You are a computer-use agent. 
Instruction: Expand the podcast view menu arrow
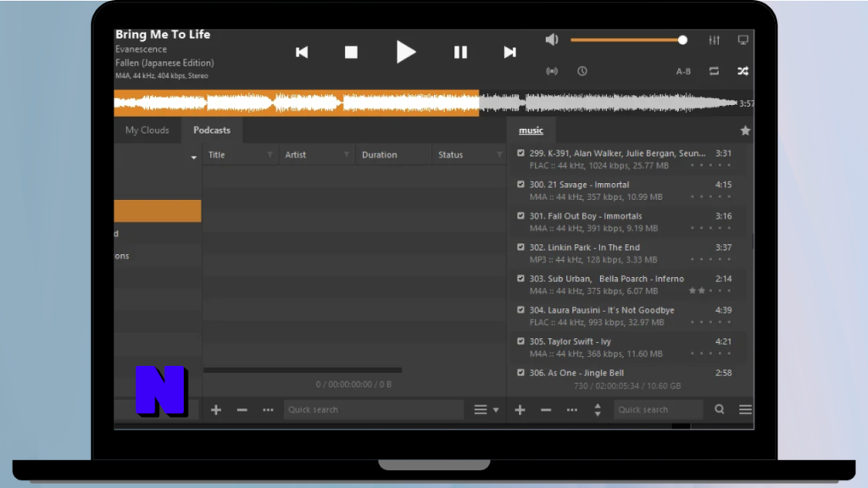(x=496, y=410)
